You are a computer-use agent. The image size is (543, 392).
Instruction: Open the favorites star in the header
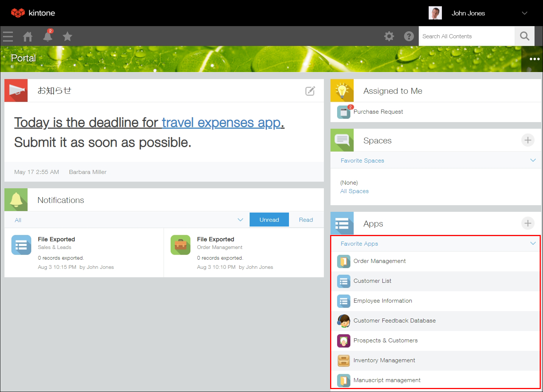[x=67, y=36]
